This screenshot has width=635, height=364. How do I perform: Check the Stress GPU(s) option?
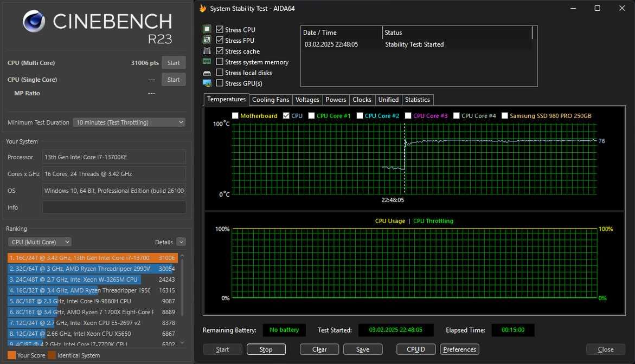click(220, 83)
